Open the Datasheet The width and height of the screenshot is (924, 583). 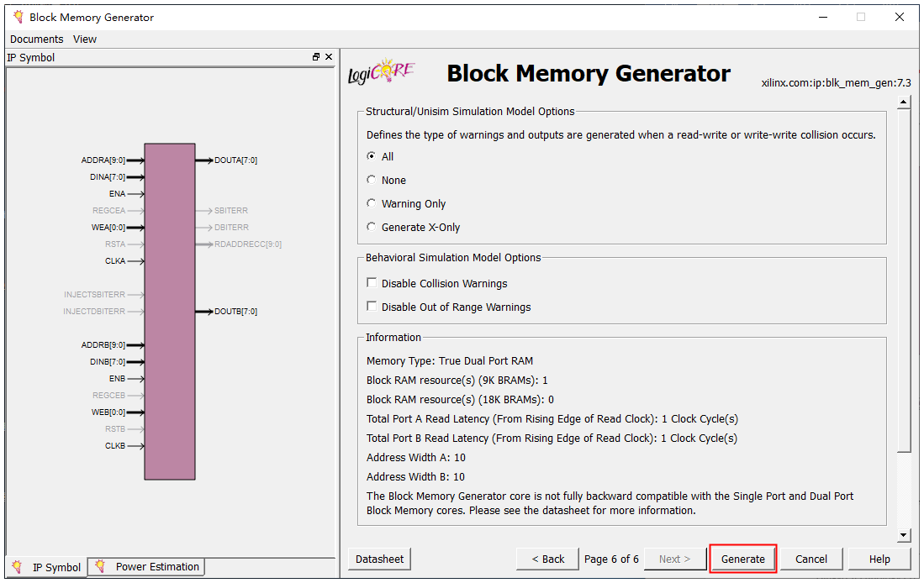[379, 559]
